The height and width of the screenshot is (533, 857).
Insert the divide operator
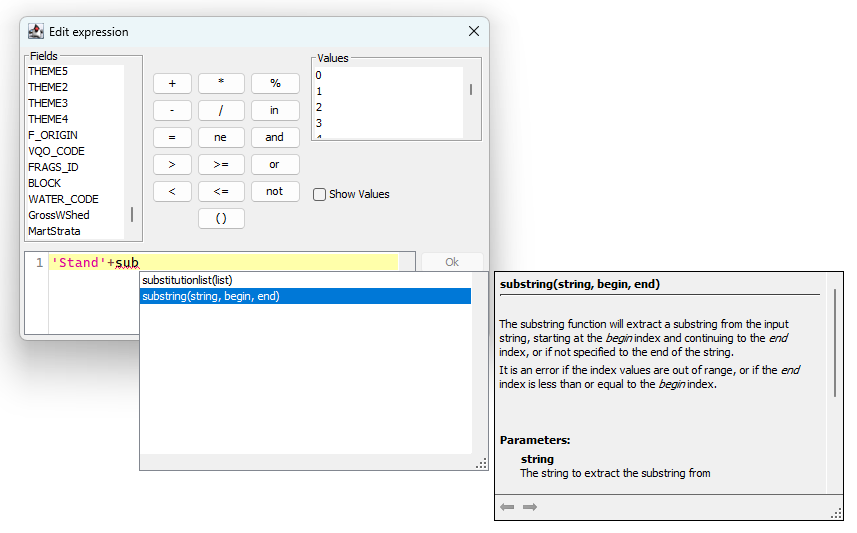click(221, 110)
